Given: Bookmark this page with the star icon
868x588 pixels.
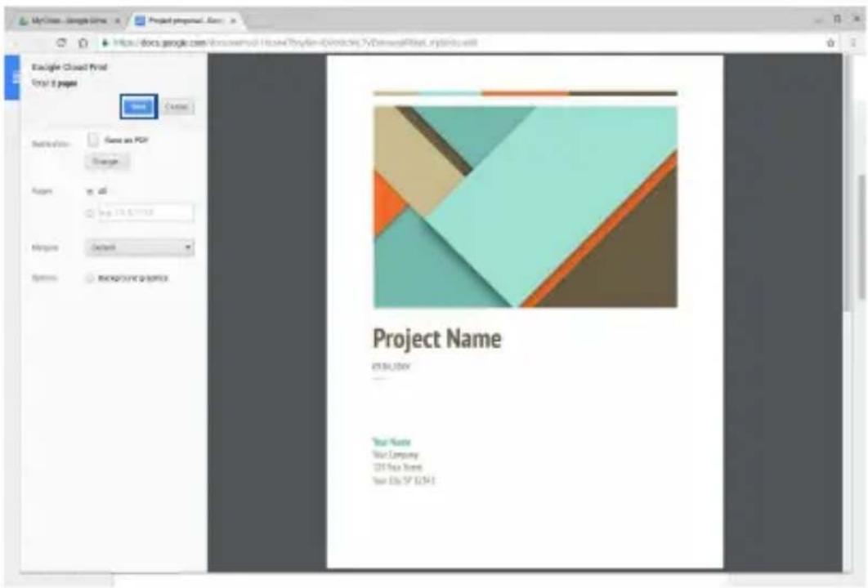Looking at the screenshot, I should [830, 42].
